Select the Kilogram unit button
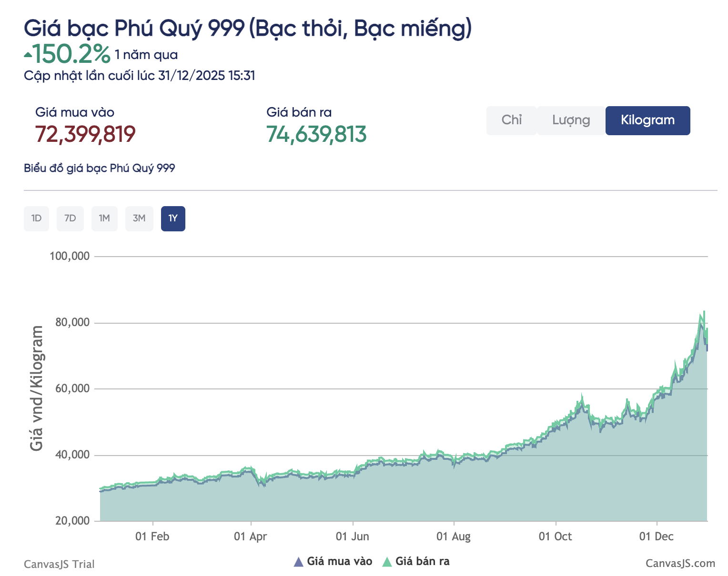Screen dimensions: 728x576 pyautogui.click(x=647, y=120)
